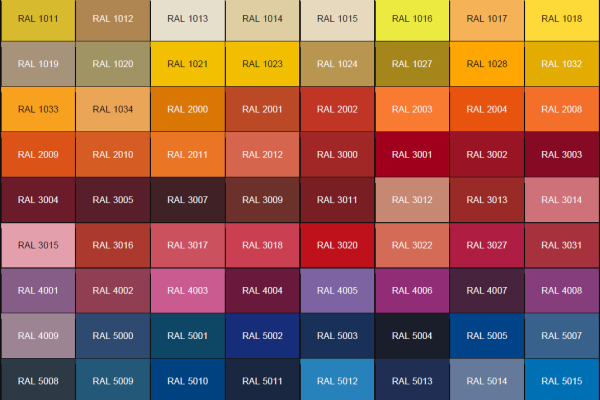Click the RAL 2000 swatch

click(x=187, y=109)
